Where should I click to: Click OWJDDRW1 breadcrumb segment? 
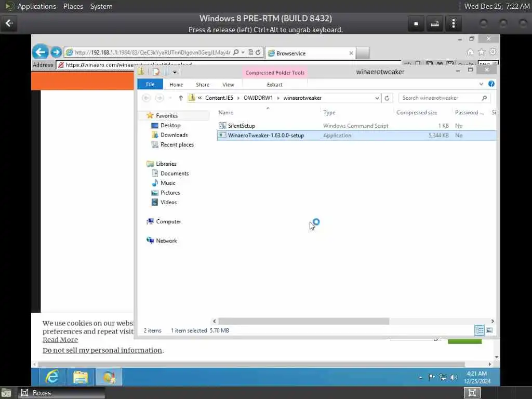[x=258, y=98]
